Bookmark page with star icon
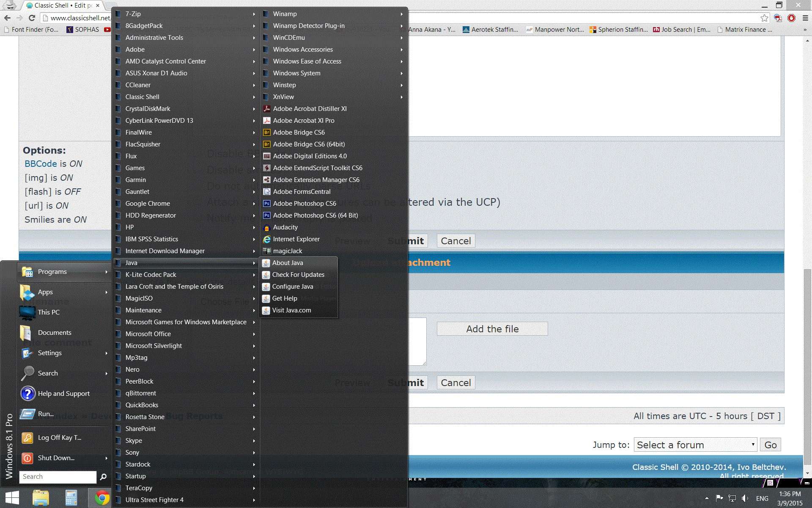The height and width of the screenshot is (508, 812). [x=764, y=18]
